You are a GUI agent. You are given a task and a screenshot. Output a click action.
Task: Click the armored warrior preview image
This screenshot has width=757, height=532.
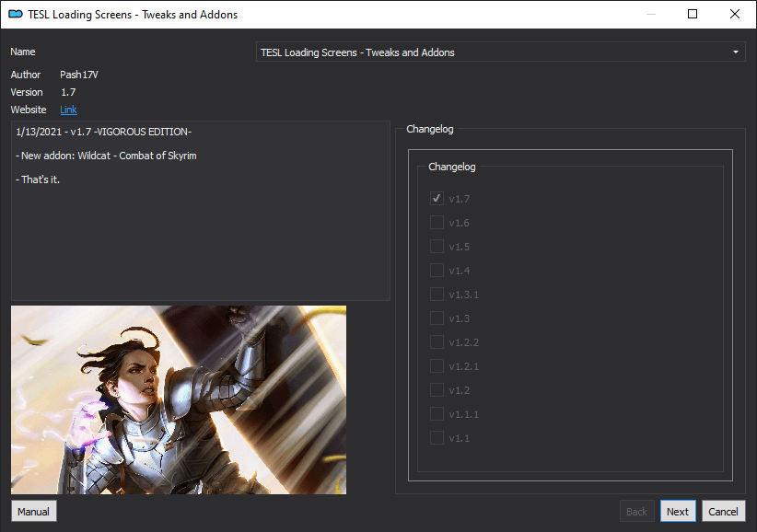(x=179, y=399)
